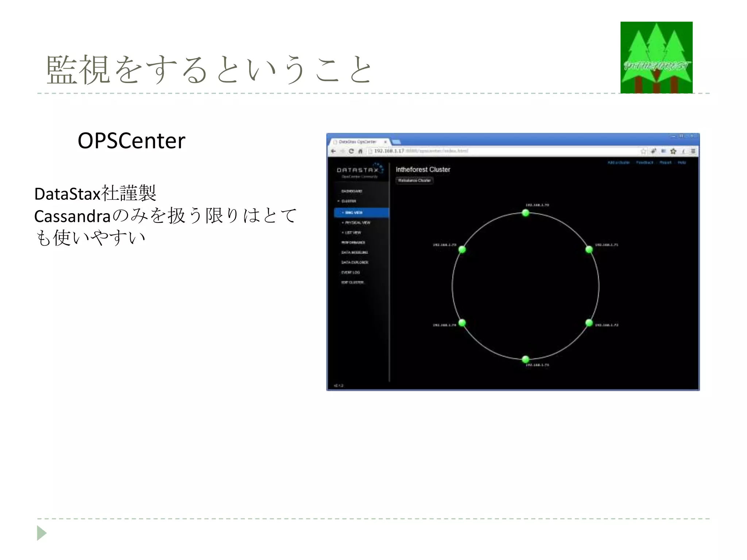Open Edit Cluster in the sidebar

352,282
